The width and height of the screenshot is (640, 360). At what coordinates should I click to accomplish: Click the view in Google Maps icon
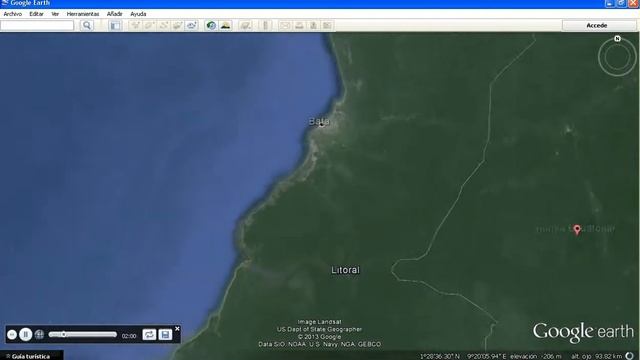pos(327,25)
